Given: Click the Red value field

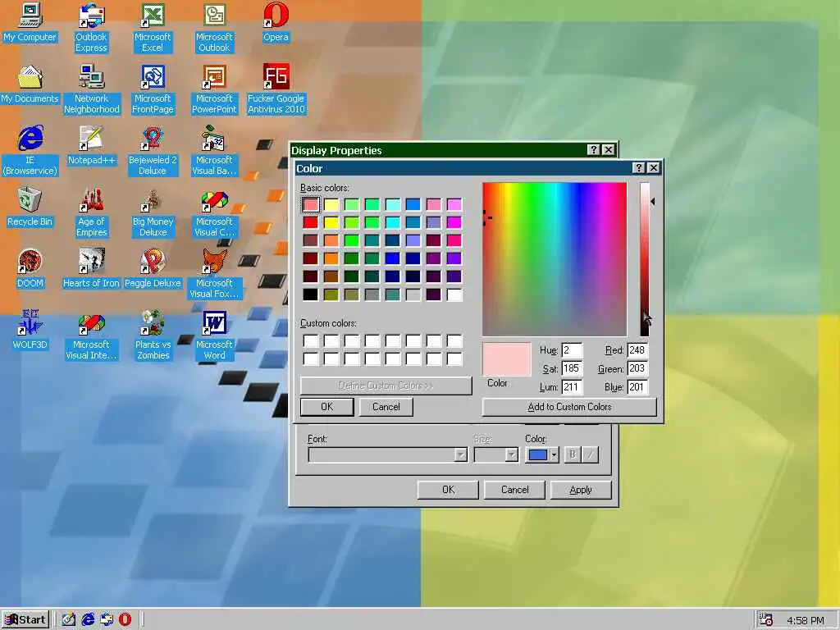Looking at the screenshot, I should [x=637, y=350].
